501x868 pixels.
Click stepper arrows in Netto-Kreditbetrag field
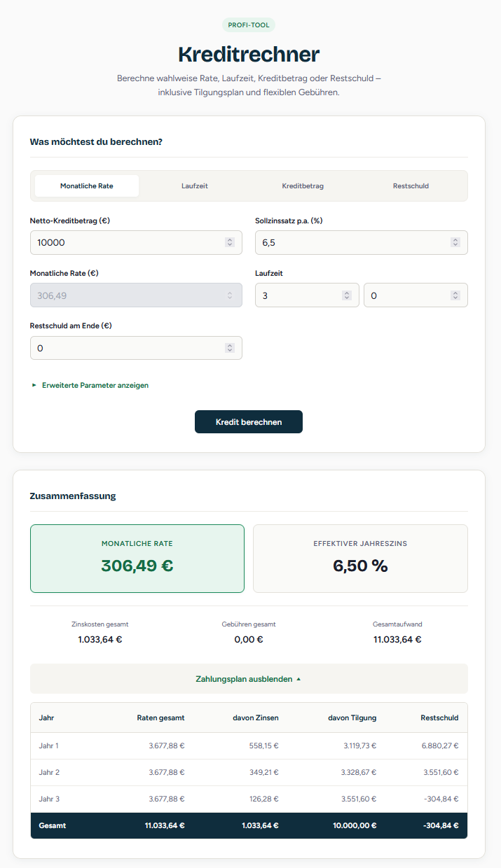pyautogui.click(x=229, y=242)
